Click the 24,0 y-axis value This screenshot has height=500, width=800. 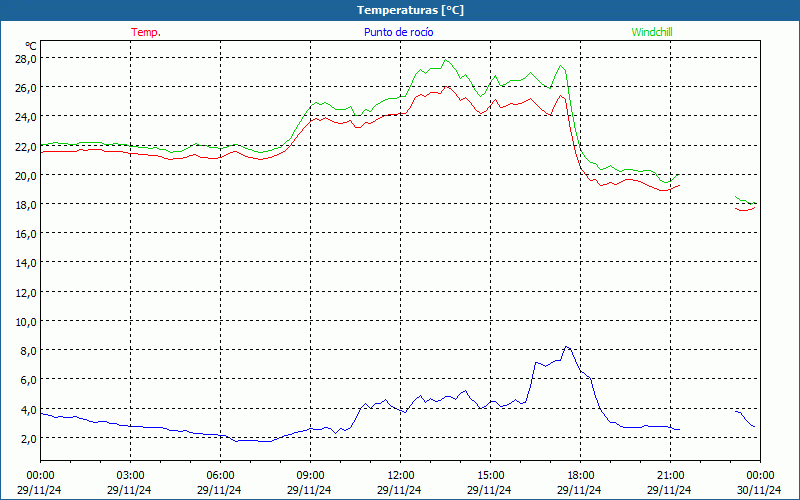coord(26,117)
